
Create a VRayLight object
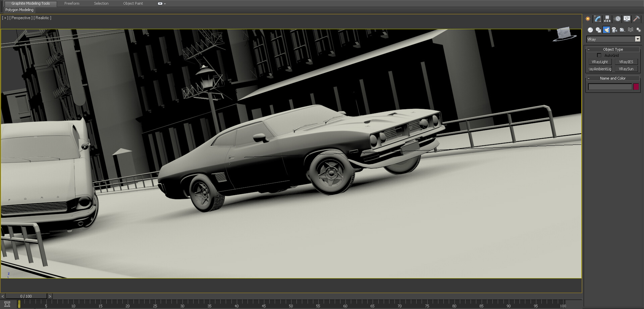coord(600,62)
